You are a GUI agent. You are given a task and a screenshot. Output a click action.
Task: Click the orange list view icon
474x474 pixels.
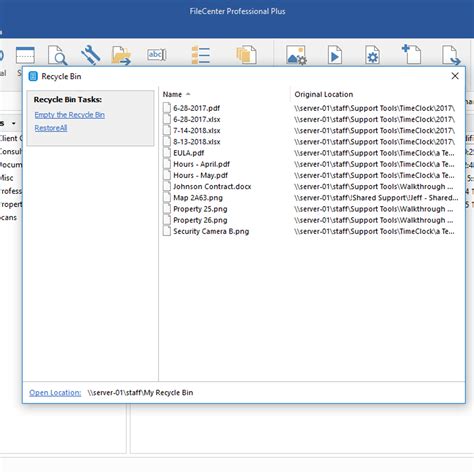(x=201, y=55)
